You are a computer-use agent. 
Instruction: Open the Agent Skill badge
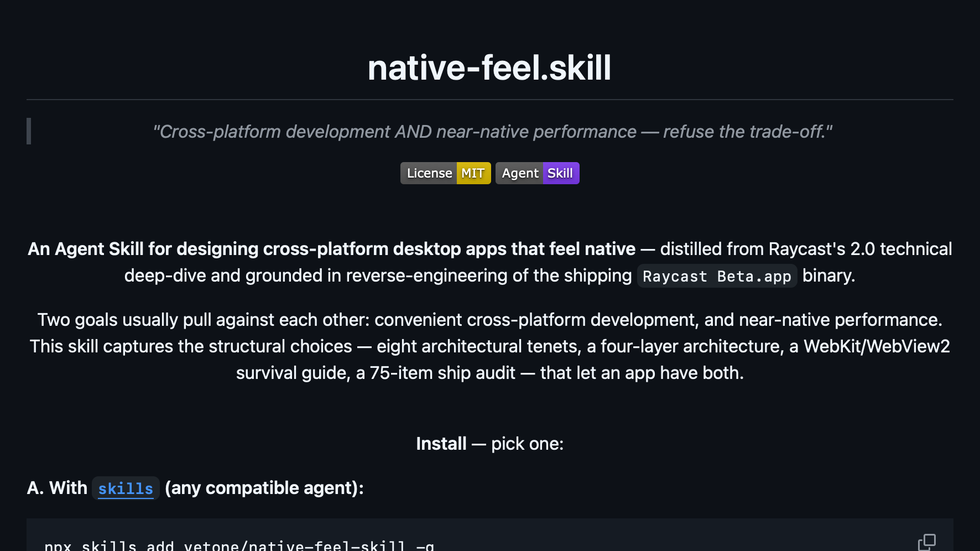click(x=538, y=173)
